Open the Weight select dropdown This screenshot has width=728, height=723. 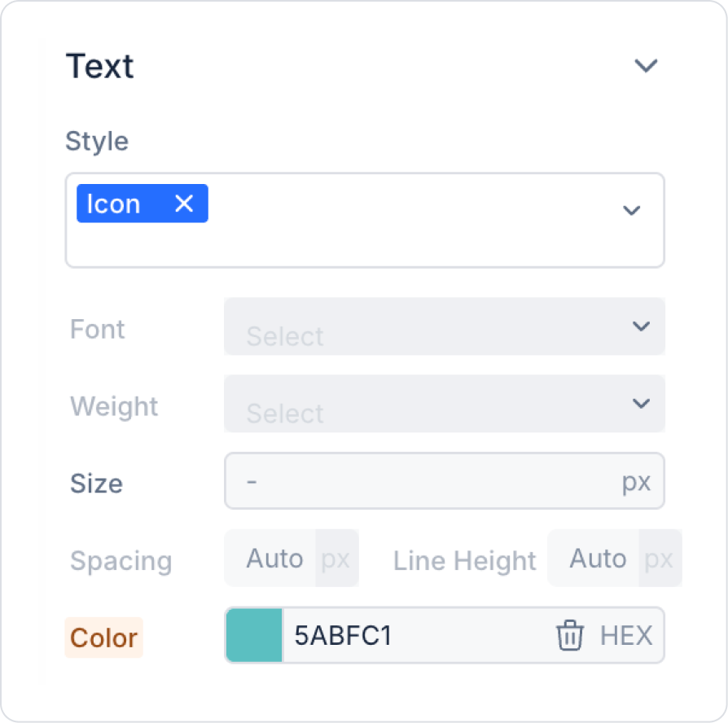click(444, 404)
